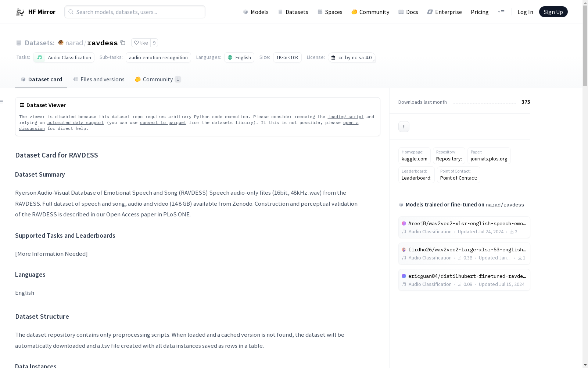The height and width of the screenshot is (368, 588).
Task: Open Docs from the top navigation
Action: [408, 12]
